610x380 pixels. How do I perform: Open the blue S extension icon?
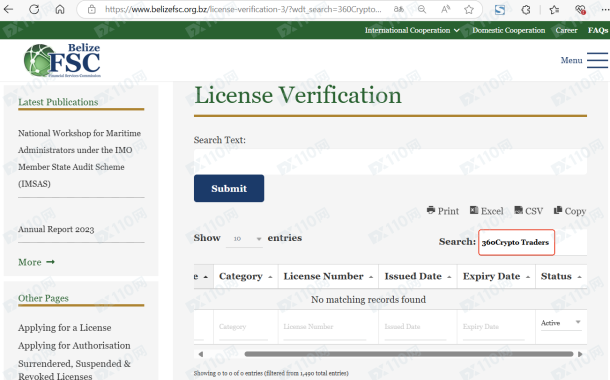click(500, 9)
